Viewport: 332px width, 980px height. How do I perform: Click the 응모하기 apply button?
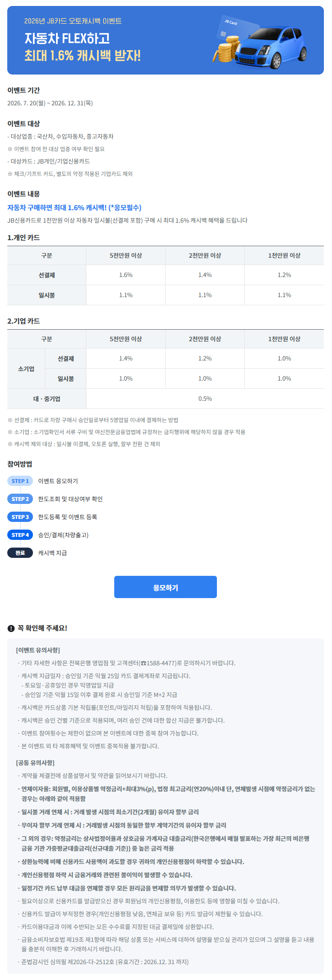pyautogui.click(x=166, y=587)
